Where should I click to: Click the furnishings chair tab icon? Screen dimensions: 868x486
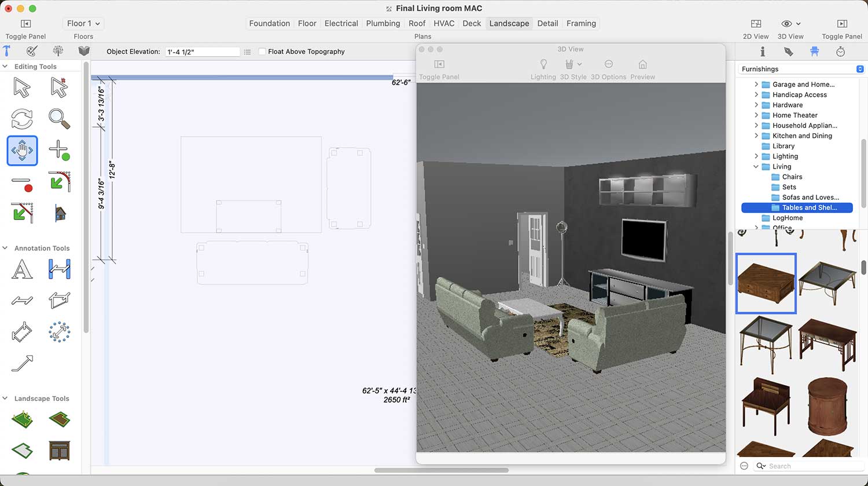(815, 52)
